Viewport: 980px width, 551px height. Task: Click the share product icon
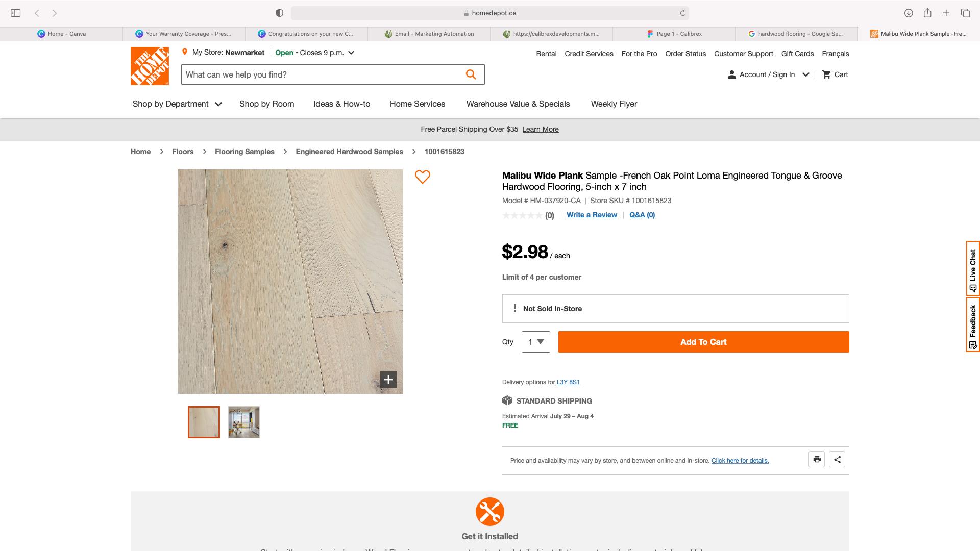coord(837,459)
